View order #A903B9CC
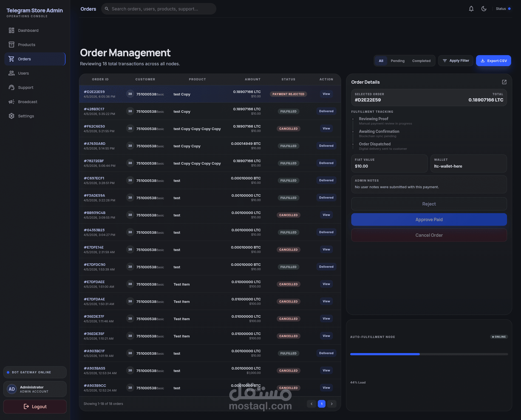Image resolution: width=521 pixels, height=420 pixels. point(326,388)
